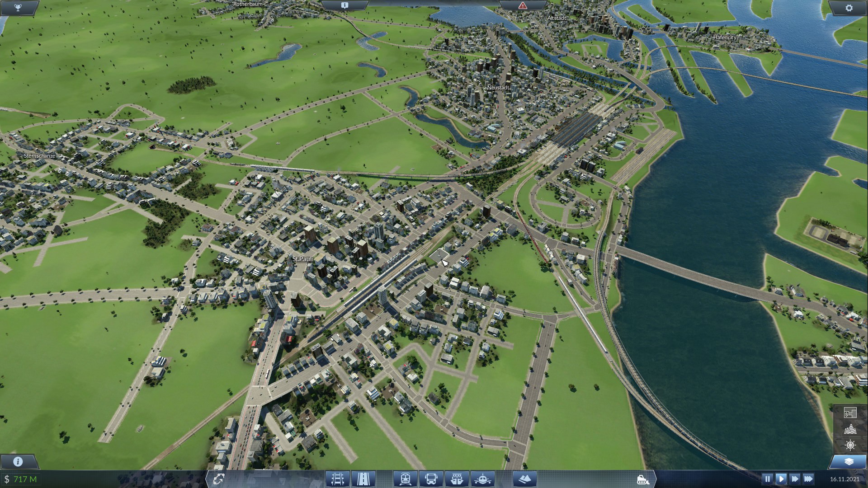Open the game settings gear
The height and width of the screenshot is (488, 868).
pos(849,8)
